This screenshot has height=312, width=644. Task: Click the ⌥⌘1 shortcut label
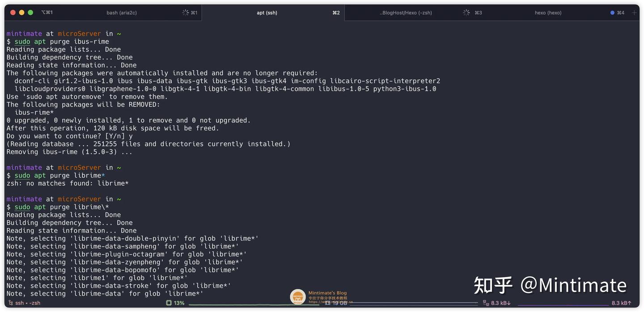(x=47, y=13)
